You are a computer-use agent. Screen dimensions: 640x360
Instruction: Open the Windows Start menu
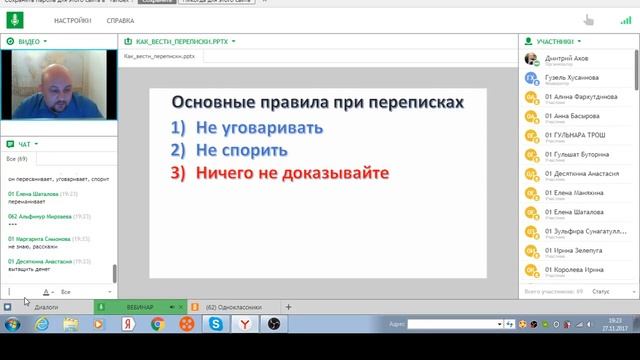(x=12, y=324)
